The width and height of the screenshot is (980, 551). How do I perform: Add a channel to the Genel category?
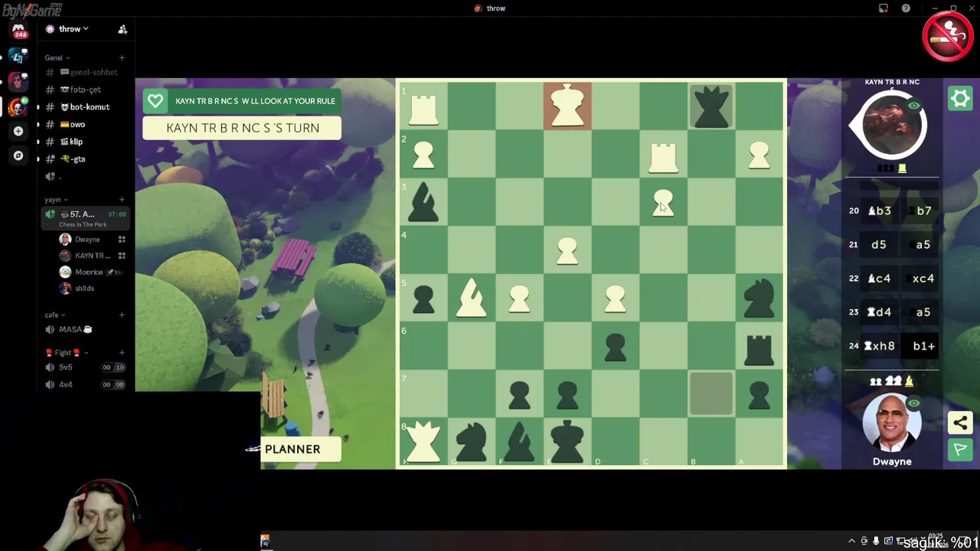pos(122,57)
